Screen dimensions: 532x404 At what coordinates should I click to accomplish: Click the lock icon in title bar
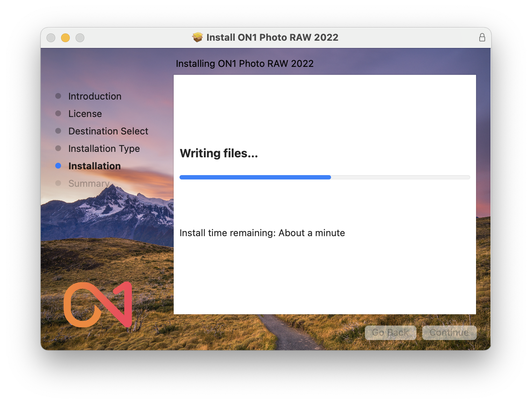482,37
